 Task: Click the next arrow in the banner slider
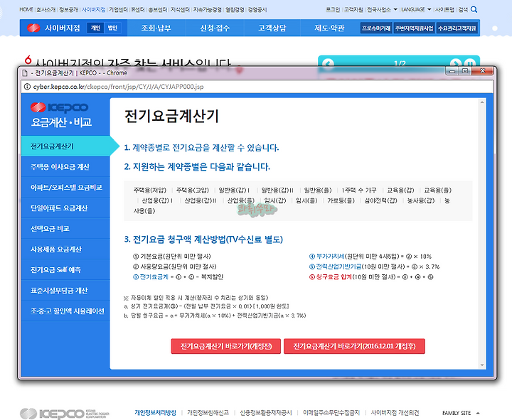coord(456,63)
